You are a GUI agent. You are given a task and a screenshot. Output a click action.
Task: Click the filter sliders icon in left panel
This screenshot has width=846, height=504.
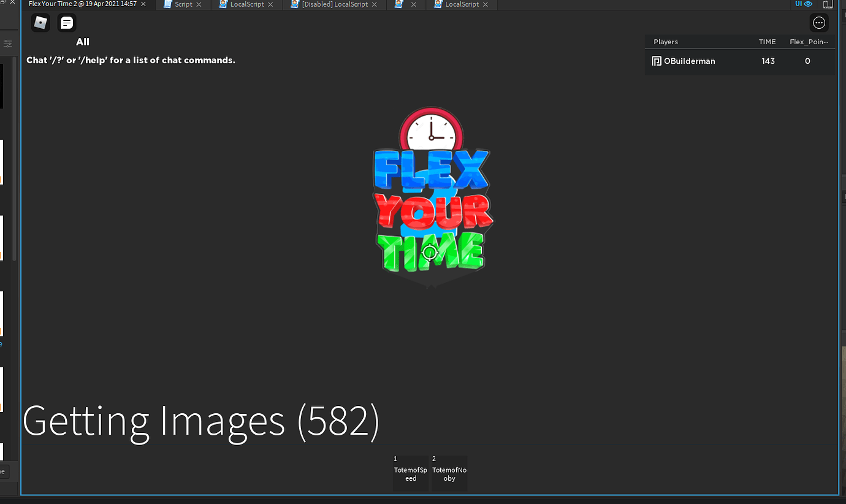coord(8,44)
